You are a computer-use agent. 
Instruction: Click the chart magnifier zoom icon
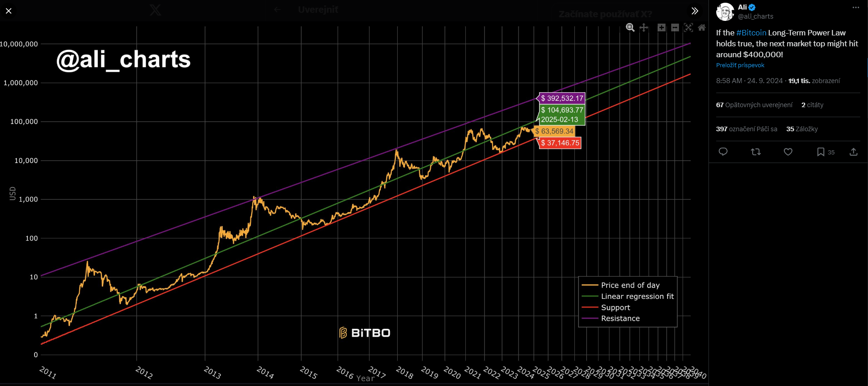point(630,28)
